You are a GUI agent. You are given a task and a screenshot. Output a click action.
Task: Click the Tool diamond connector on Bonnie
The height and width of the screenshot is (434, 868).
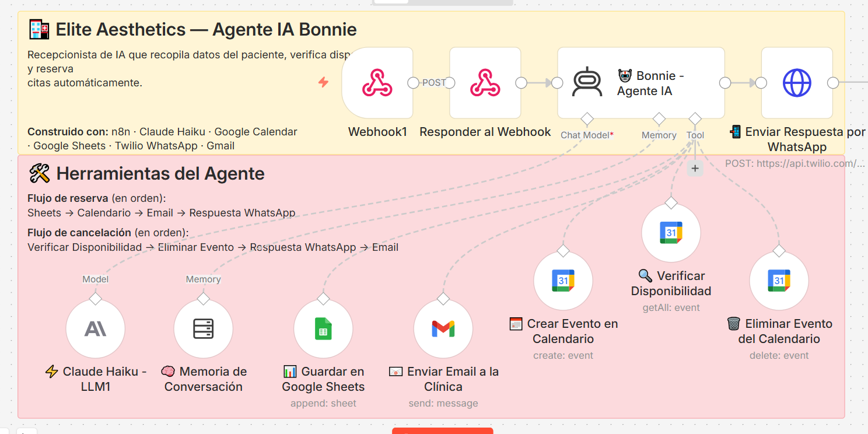(695, 119)
